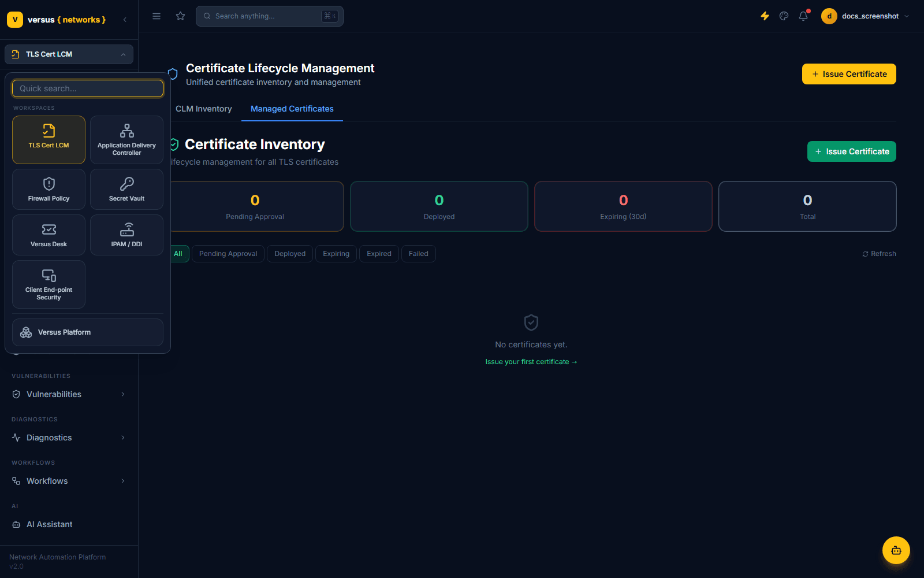Click the green Issue Certificate button
This screenshot has height=578, width=924.
coord(852,151)
